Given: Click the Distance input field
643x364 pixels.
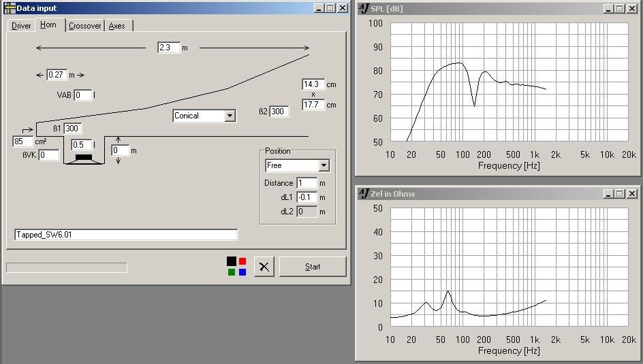Looking at the screenshot, I should (x=307, y=183).
